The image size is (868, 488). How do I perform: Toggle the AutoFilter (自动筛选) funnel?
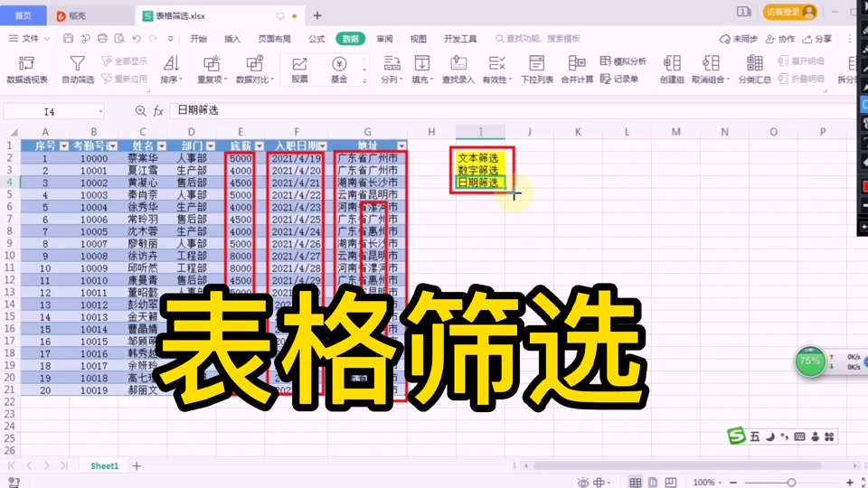(x=78, y=70)
